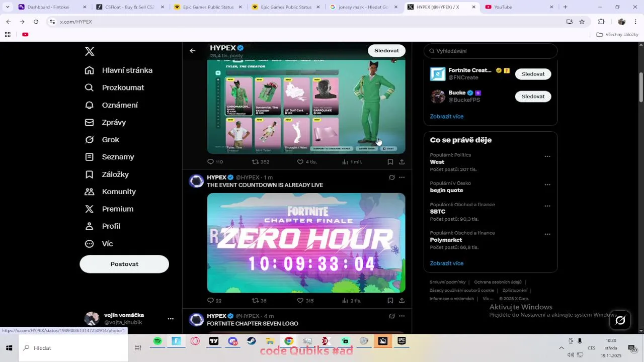
Task: Click the Vyhledávání search field
Action: point(491,51)
